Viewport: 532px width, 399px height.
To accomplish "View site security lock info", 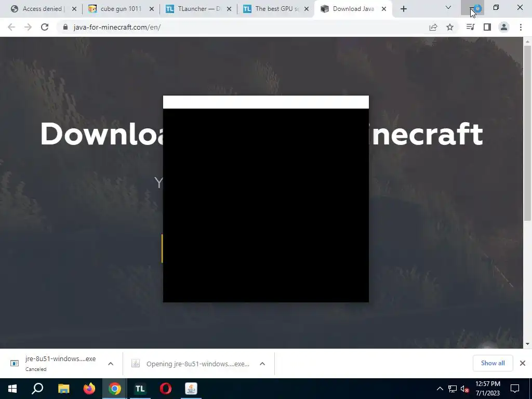I will click(65, 27).
